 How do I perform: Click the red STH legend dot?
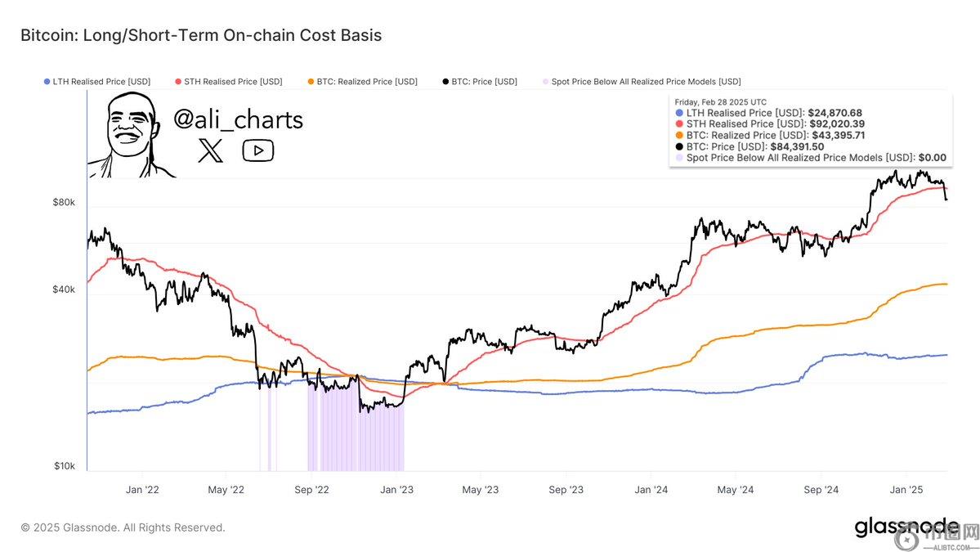(177, 82)
